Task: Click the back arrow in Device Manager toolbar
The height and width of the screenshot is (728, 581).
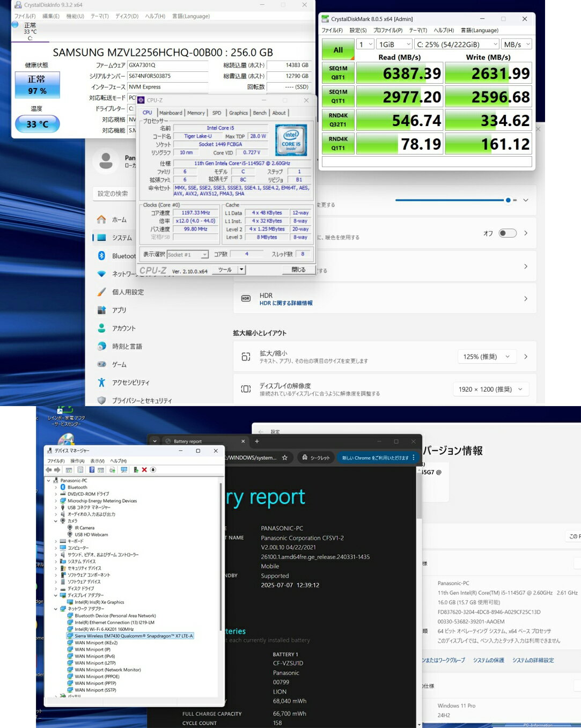Action: (x=49, y=470)
